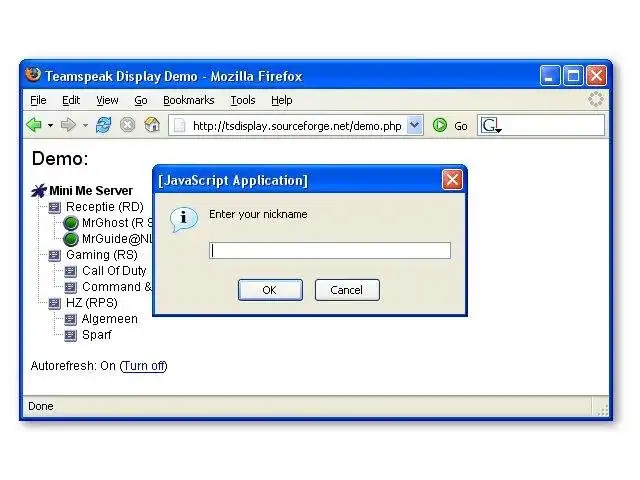Click the info speech bubble icon
Image resolution: width=640 pixels, height=480 pixels.
click(x=184, y=219)
